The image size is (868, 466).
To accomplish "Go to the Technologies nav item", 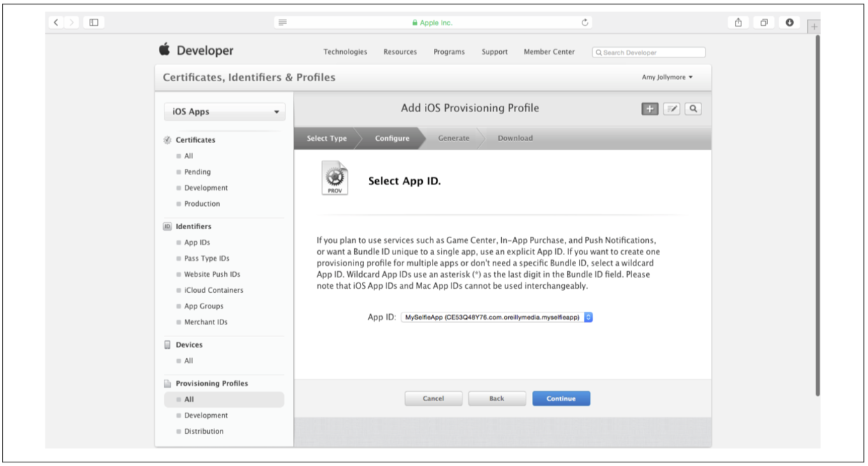I will [x=344, y=52].
